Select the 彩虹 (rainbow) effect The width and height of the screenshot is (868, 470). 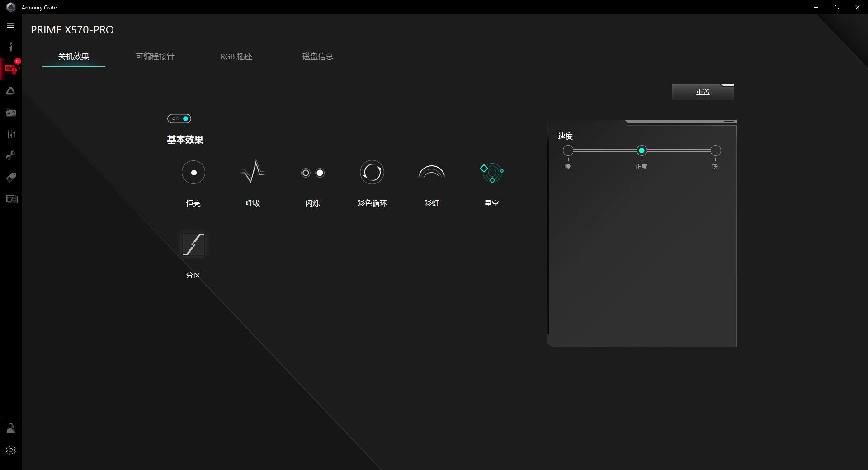(432, 172)
